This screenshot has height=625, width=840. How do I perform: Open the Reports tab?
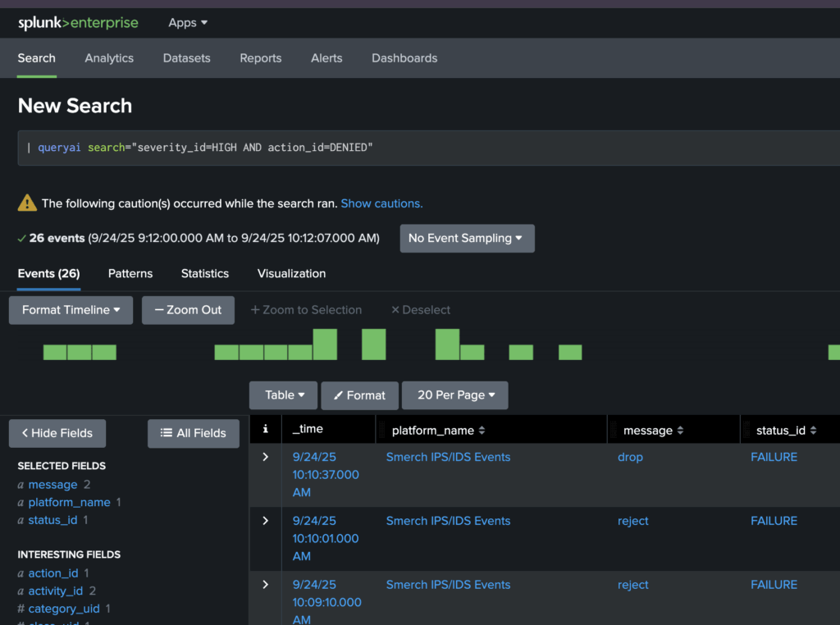(260, 58)
